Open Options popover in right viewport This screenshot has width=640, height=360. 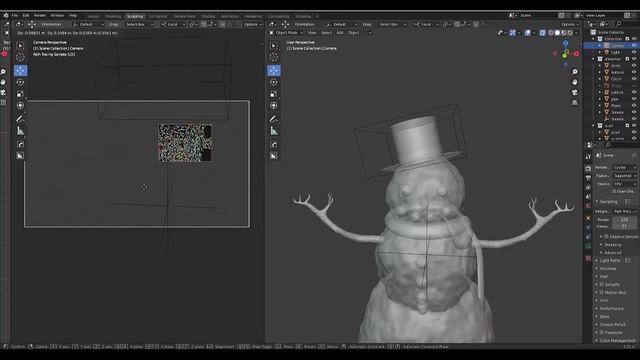[x=570, y=24]
